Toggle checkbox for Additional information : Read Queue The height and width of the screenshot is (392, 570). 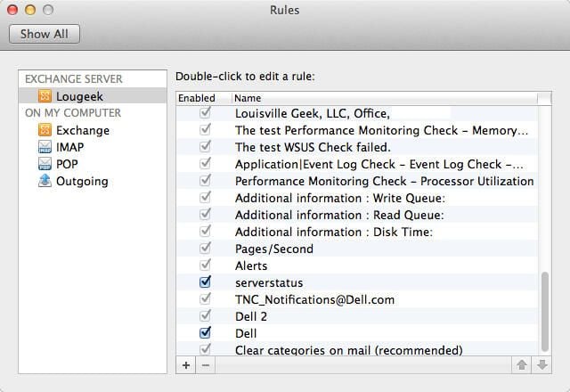206,214
